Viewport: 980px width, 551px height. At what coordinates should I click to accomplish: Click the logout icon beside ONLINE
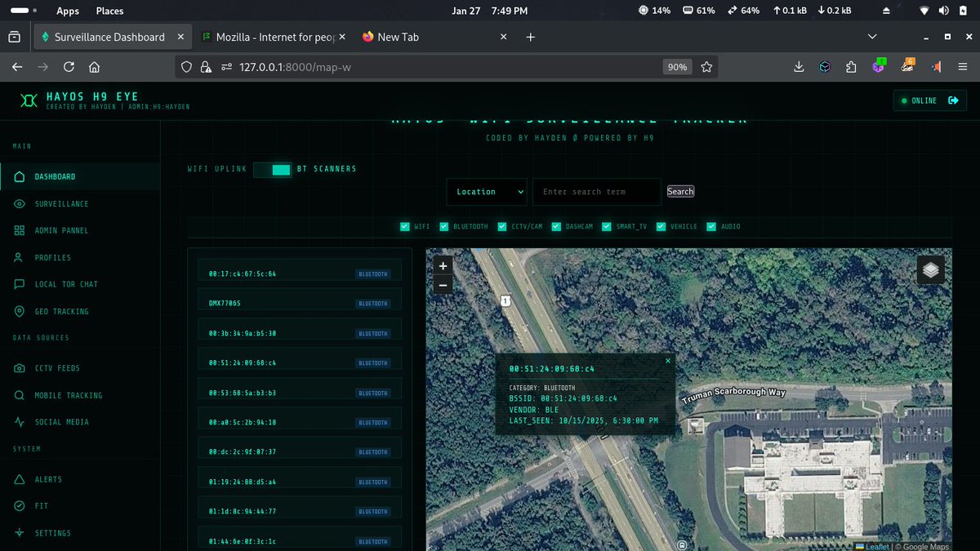coord(952,100)
